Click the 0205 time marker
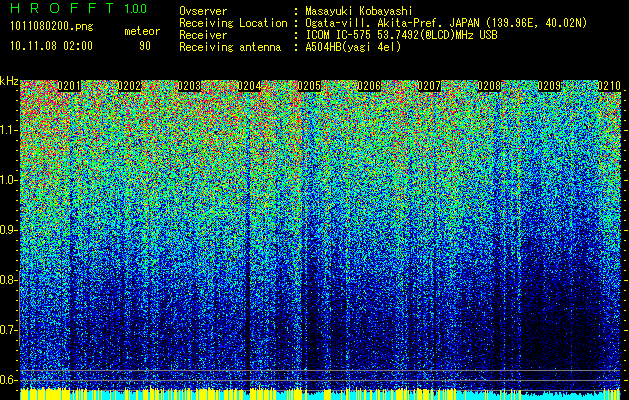 pos(309,86)
